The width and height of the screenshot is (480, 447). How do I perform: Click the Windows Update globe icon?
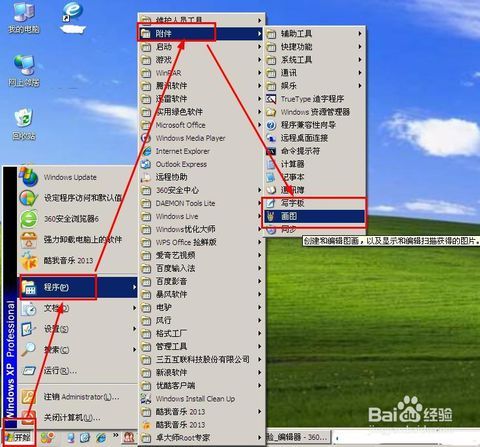coord(28,177)
